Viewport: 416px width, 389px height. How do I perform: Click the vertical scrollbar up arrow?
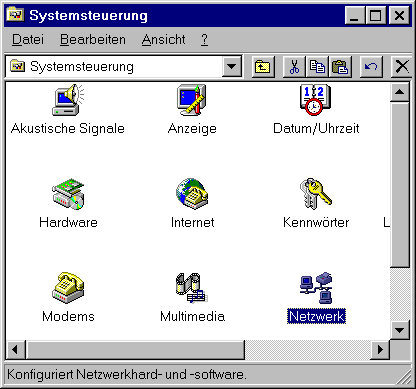point(399,92)
